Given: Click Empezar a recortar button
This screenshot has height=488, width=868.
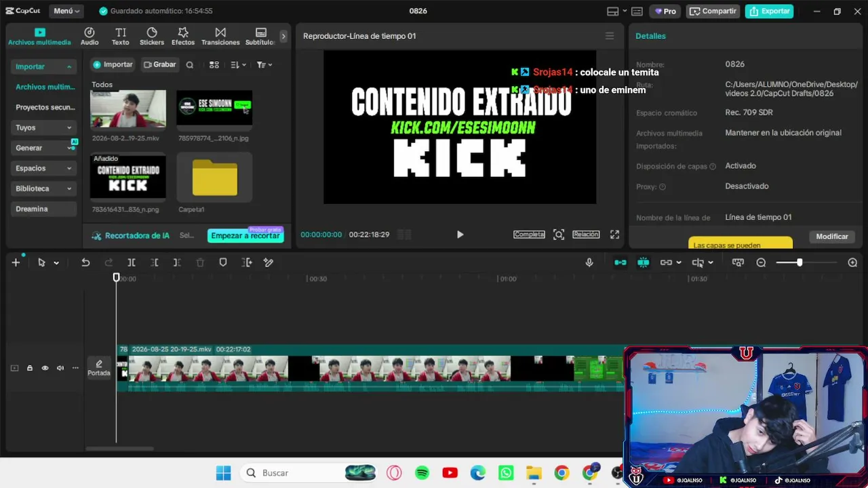Looking at the screenshot, I should pyautogui.click(x=245, y=236).
